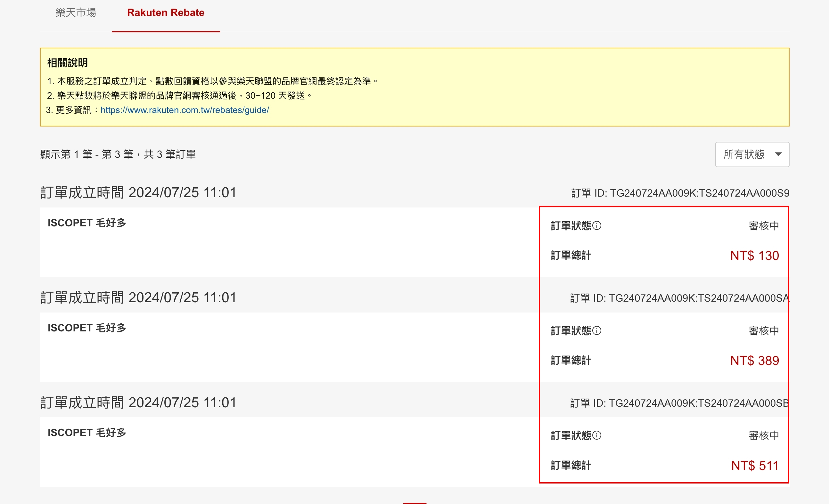
Task: Click ISCOPET 毛好多 in the NT$ 389 order
Action: pyautogui.click(x=87, y=328)
